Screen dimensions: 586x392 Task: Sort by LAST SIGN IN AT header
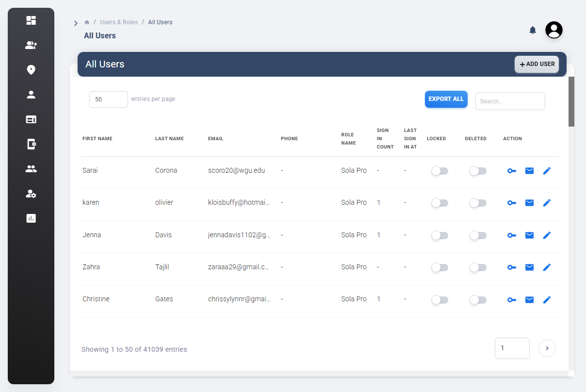410,139
